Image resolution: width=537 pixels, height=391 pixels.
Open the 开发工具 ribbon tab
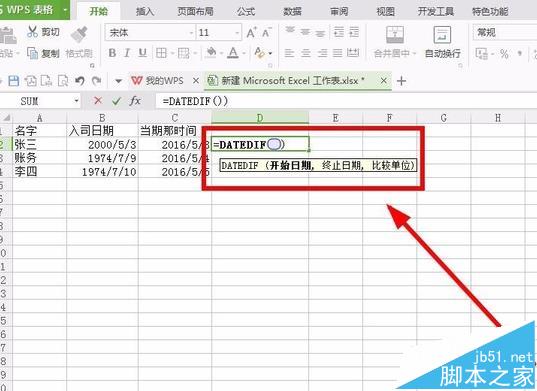[x=436, y=11]
